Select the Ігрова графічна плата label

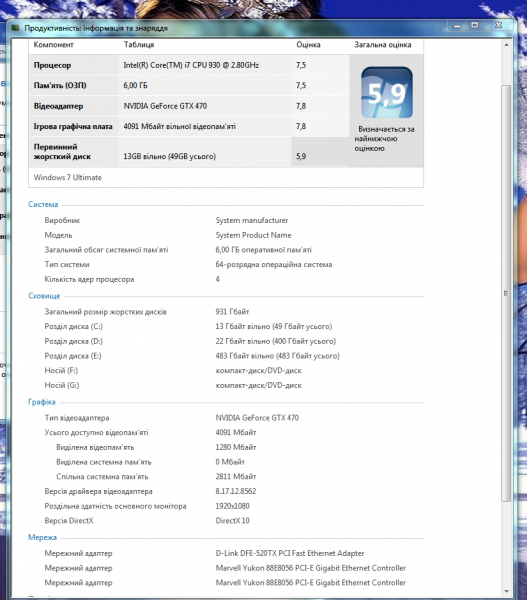pyautogui.click(x=73, y=126)
